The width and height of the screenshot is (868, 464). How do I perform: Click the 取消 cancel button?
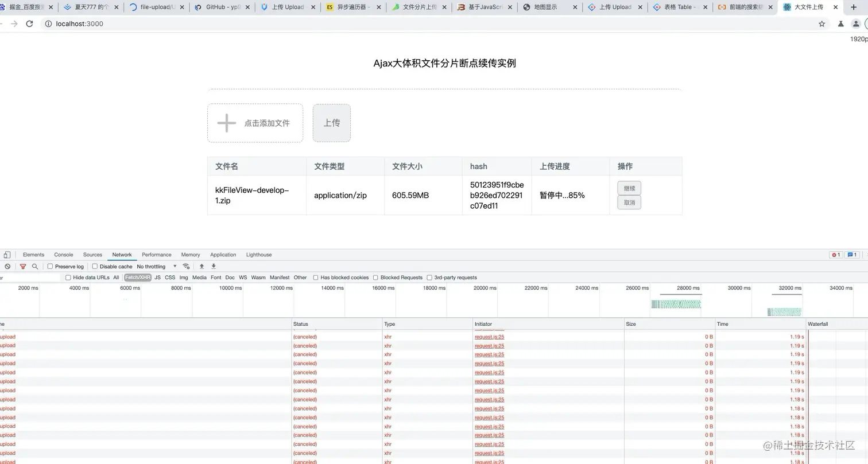pyautogui.click(x=629, y=202)
